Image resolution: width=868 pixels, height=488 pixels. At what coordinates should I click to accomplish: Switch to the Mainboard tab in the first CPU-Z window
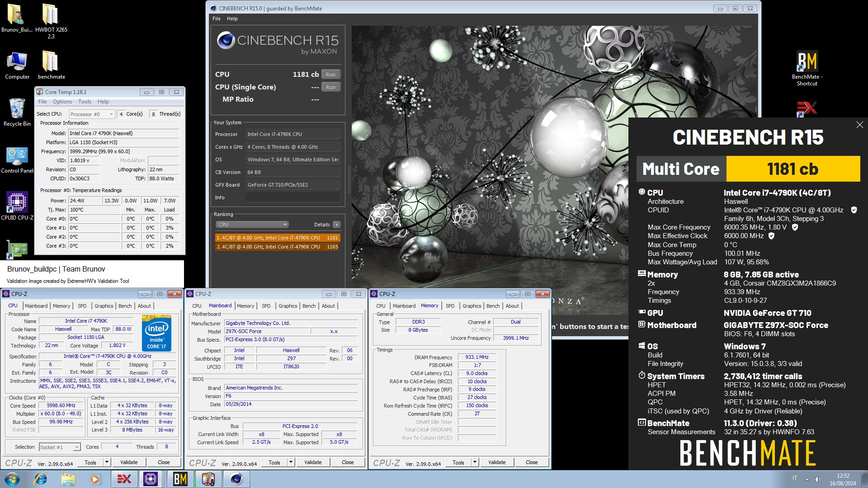tap(36, 306)
